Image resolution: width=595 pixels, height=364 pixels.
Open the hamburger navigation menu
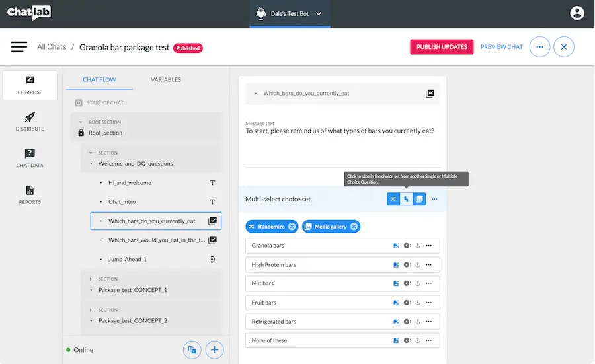[x=19, y=47]
